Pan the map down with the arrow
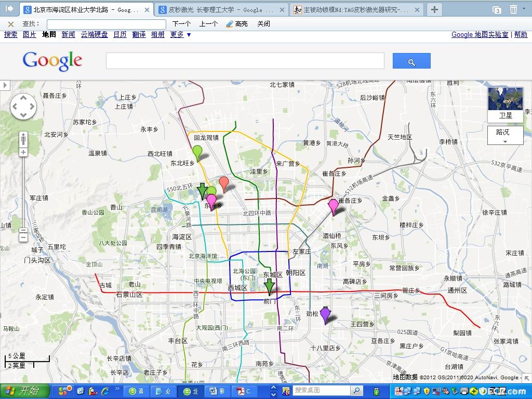 tap(23, 115)
